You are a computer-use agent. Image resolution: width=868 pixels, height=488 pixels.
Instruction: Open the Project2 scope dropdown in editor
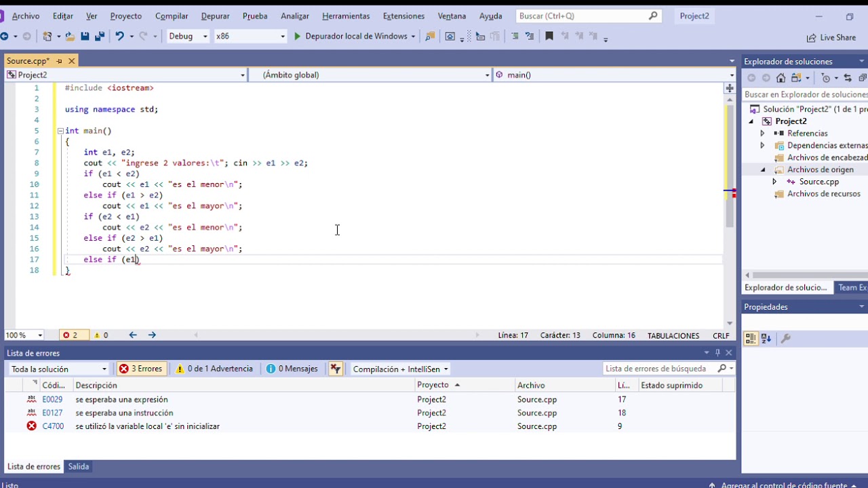(x=126, y=75)
